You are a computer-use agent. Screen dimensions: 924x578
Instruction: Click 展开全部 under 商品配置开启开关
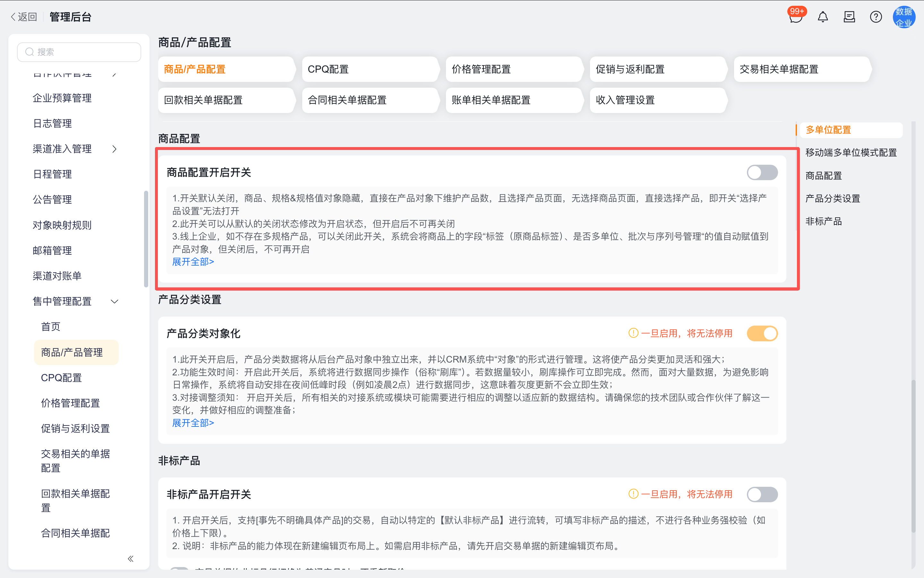click(x=193, y=262)
